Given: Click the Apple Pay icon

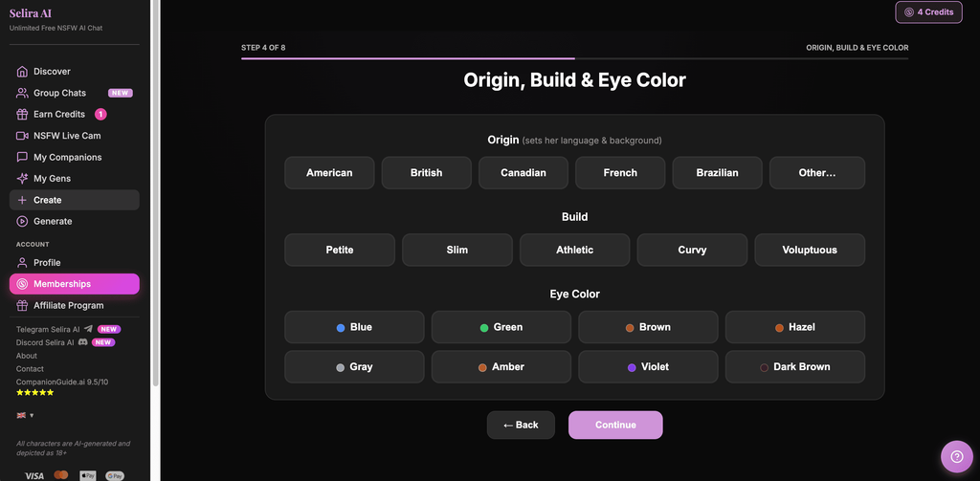Looking at the screenshot, I should (x=88, y=476).
